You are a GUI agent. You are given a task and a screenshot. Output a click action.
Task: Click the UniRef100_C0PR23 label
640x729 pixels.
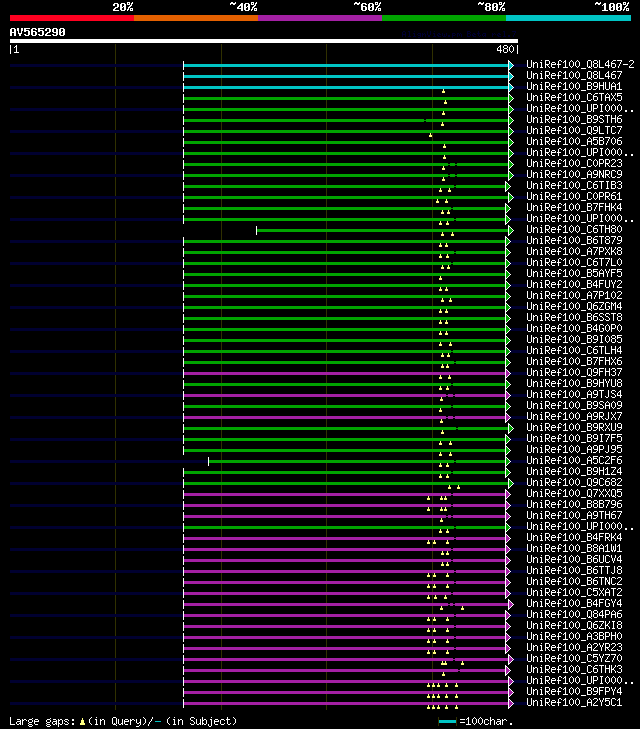point(574,163)
